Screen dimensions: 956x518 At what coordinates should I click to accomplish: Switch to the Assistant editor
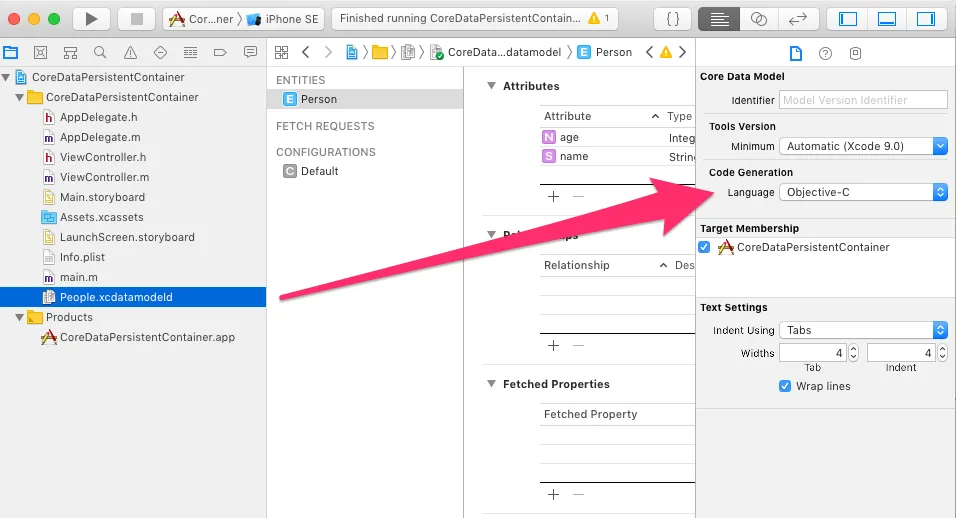pyautogui.click(x=758, y=19)
